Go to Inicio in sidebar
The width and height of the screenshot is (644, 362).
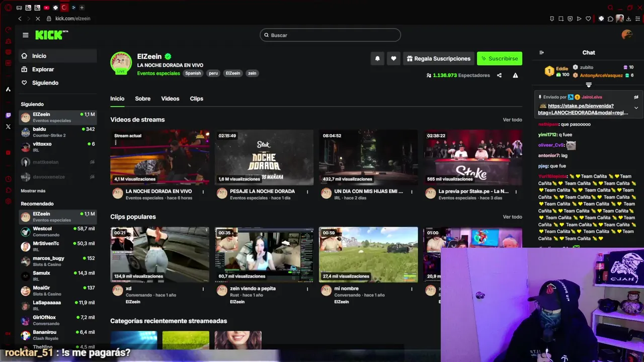(x=58, y=56)
